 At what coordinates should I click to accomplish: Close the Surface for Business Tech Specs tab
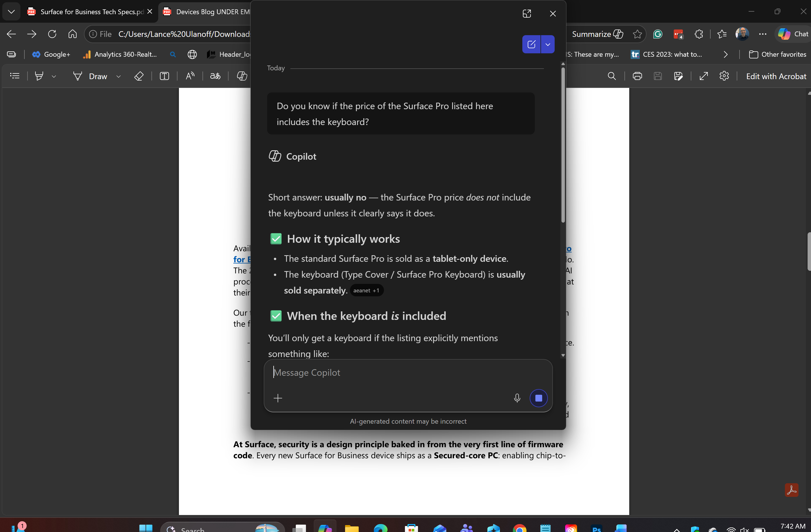click(x=150, y=12)
